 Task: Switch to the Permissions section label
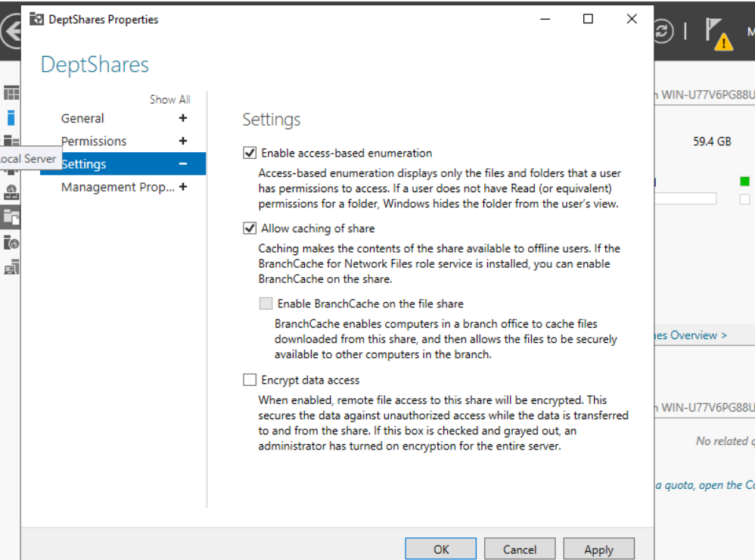[94, 142]
